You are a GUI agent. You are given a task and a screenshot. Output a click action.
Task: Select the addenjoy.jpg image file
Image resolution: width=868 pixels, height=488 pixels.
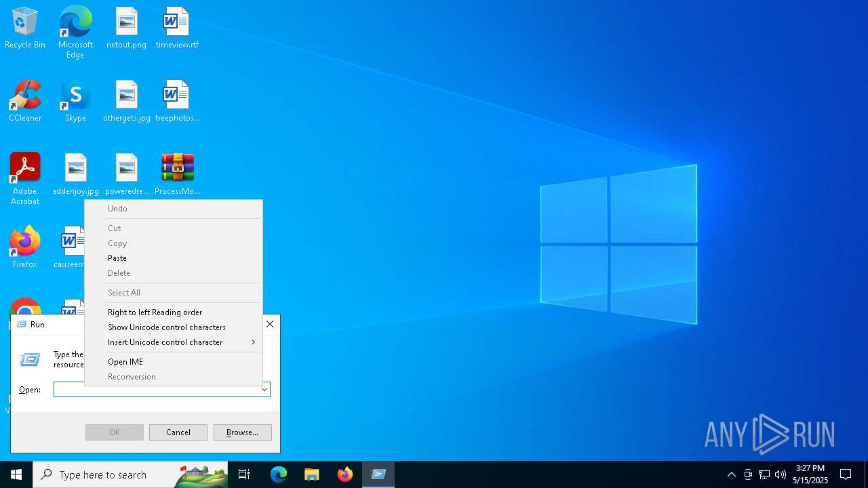coord(75,175)
